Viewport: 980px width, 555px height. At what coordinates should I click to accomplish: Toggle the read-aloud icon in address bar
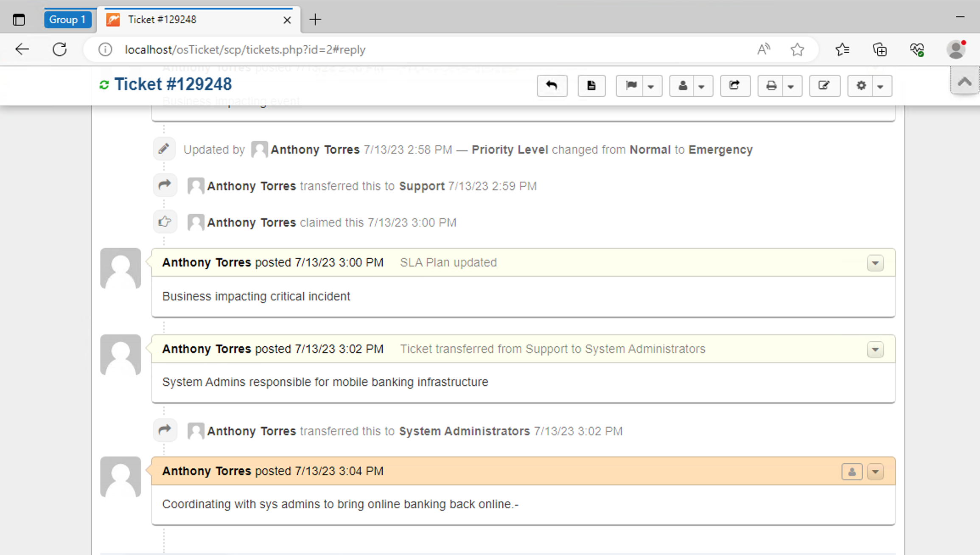tap(764, 49)
